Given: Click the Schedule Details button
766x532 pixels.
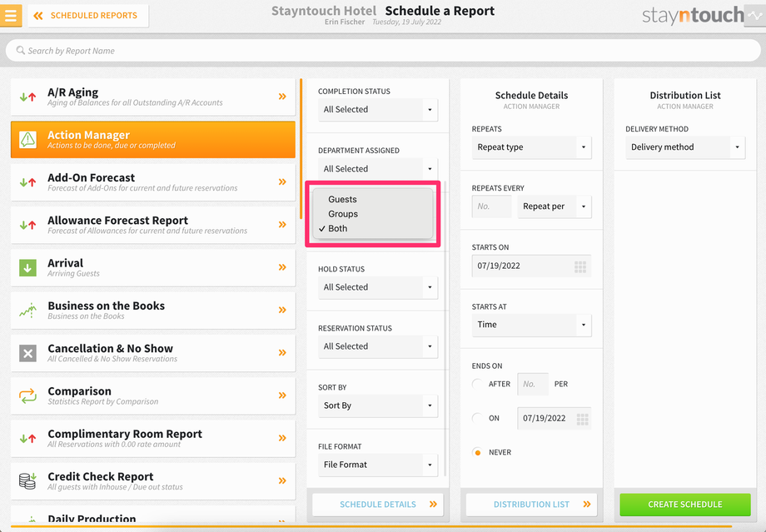Looking at the screenshot, I should [378, 505].
